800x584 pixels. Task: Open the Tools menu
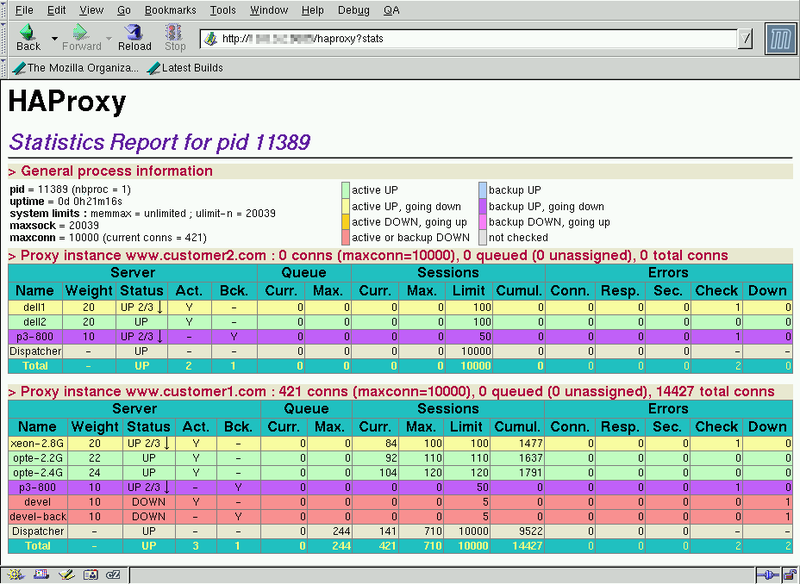[x=223, y=10]
